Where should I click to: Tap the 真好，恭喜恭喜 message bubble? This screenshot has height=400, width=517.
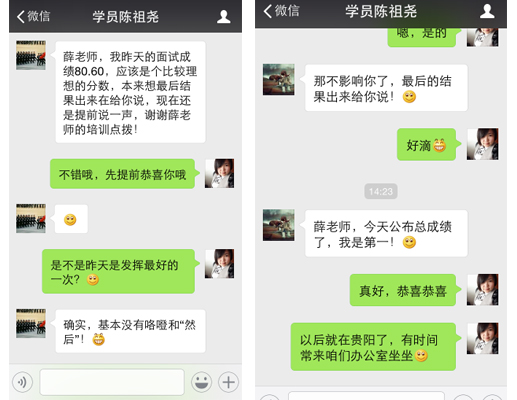coord(405,290)
